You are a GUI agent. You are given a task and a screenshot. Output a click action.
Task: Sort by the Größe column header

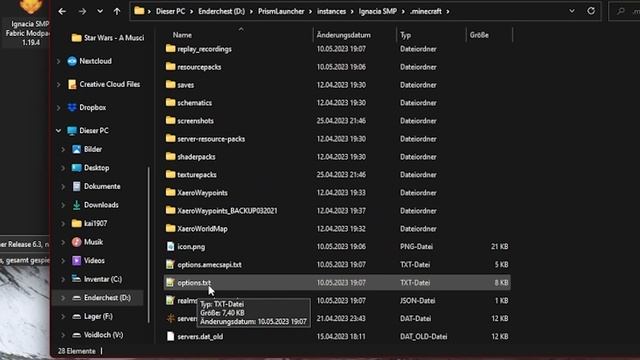point(479,35)
